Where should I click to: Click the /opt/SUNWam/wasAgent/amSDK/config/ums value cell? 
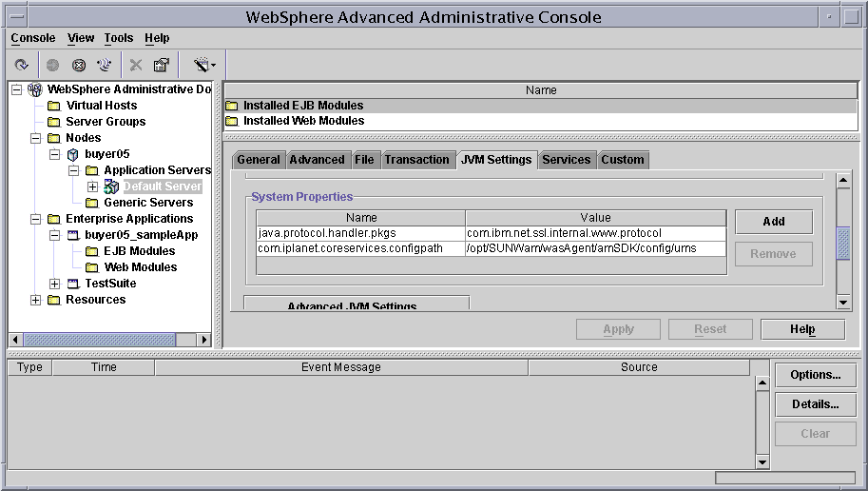(596, 248)
